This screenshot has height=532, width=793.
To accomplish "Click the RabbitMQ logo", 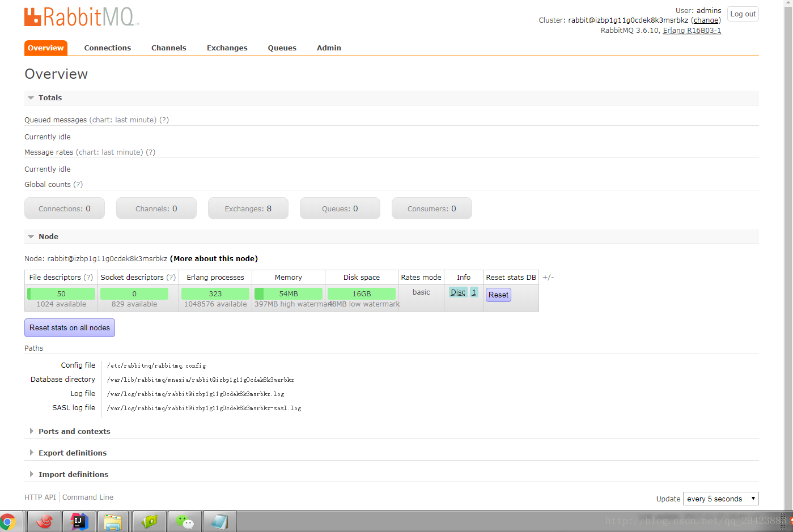I will click(x=81, y=17).
